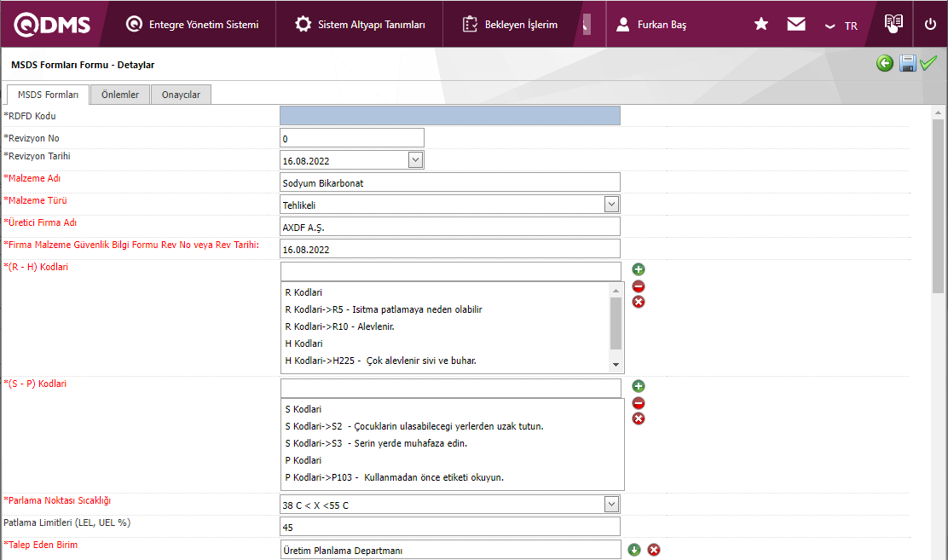The height and width of the screenshot is (560, 948).
Task: Save form with the floppy disk icon
Action: point(908,63)
